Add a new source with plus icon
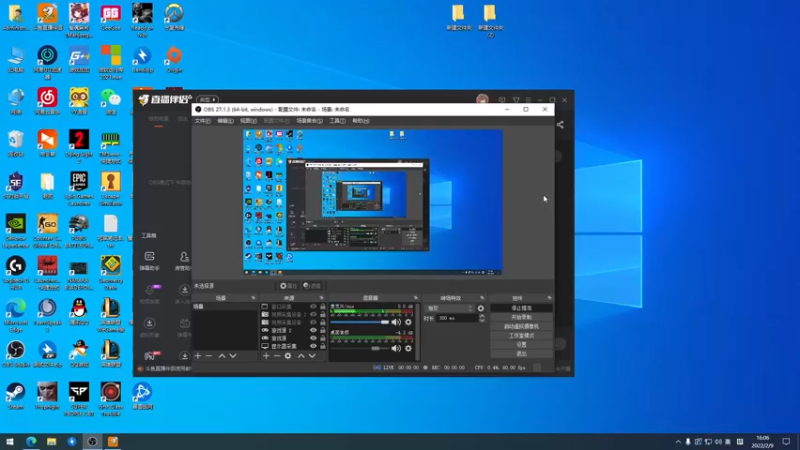 coord(266,356)
